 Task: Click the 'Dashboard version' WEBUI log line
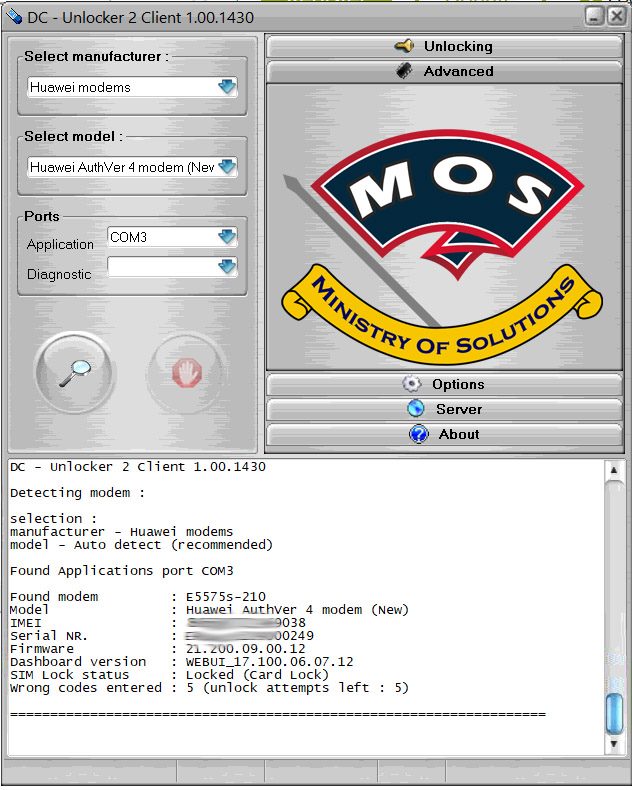(181, 662)
